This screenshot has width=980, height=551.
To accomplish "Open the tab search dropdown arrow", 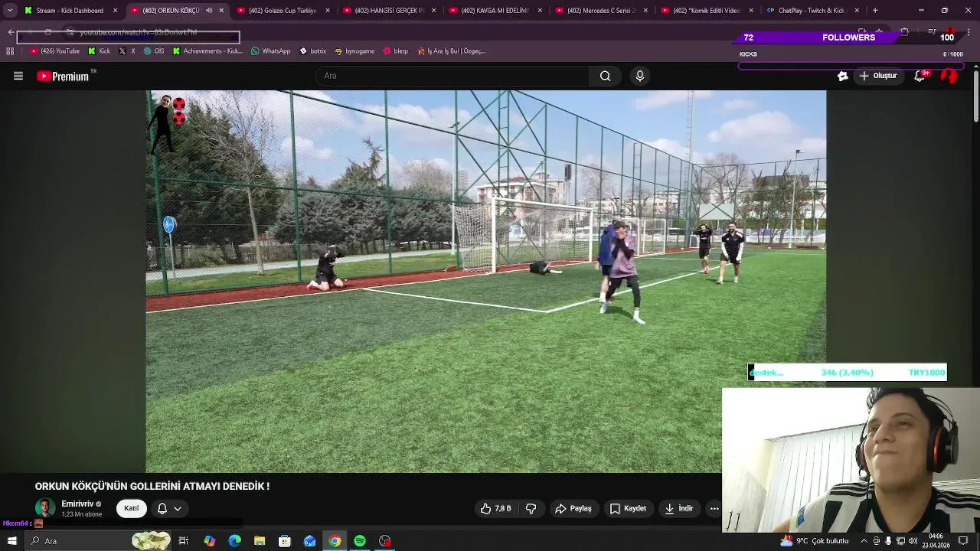I will click(x=10, y=11).
